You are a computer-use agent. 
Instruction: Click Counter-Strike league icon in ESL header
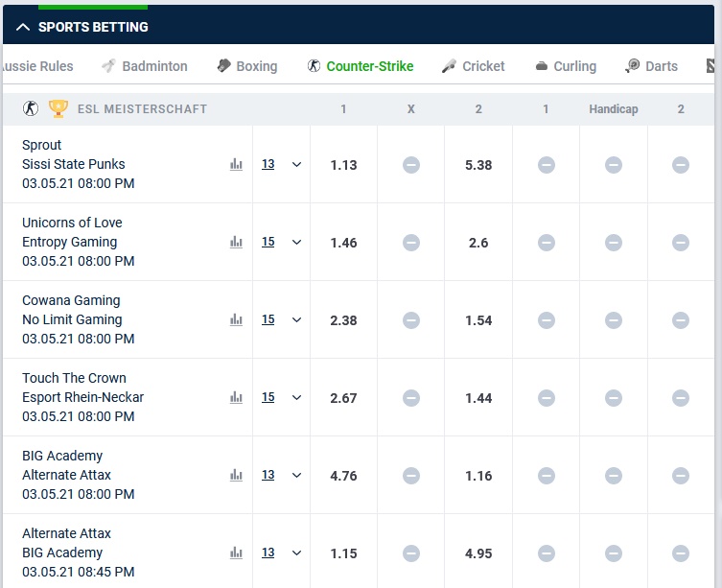[x=31, y=108]
